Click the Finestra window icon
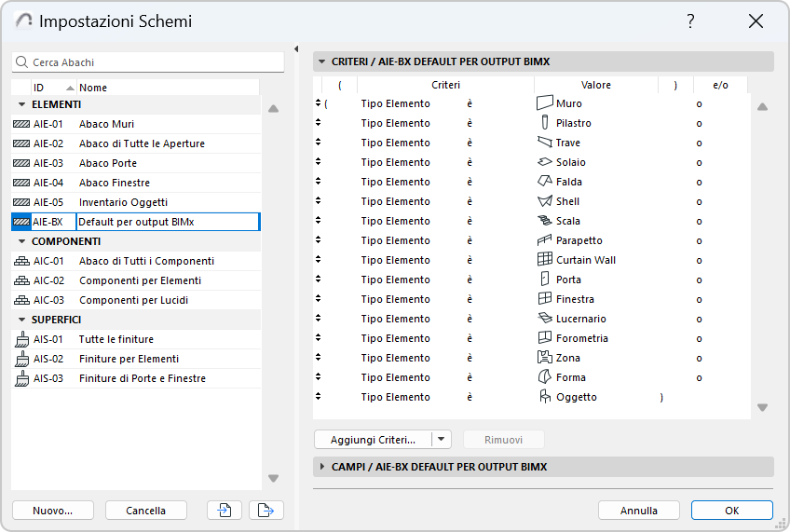790x532 pixels. pos(545,298)
